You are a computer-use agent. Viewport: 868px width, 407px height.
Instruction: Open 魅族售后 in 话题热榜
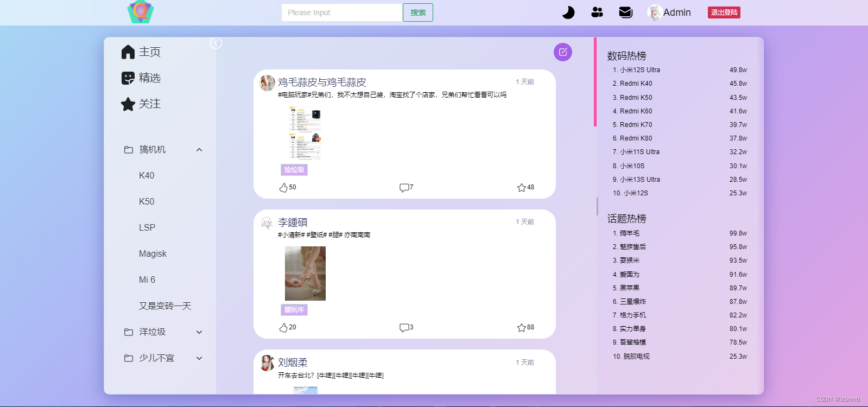pos(633,247)
